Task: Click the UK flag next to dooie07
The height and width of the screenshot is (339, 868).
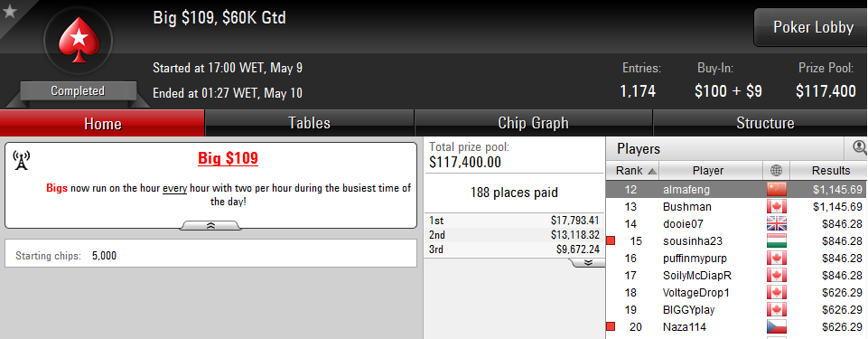Action: point(776,224)
